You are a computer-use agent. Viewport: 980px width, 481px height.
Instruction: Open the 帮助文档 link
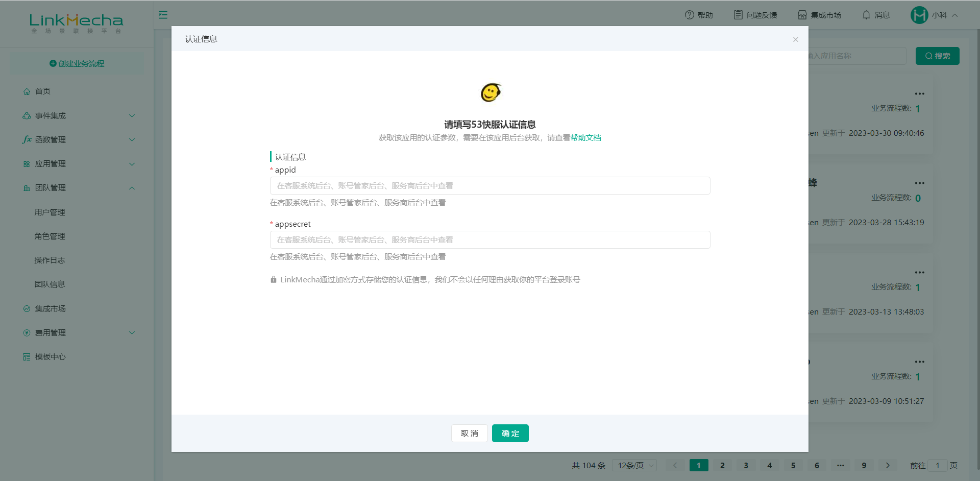pyautogui.click(x=585, y=138)
